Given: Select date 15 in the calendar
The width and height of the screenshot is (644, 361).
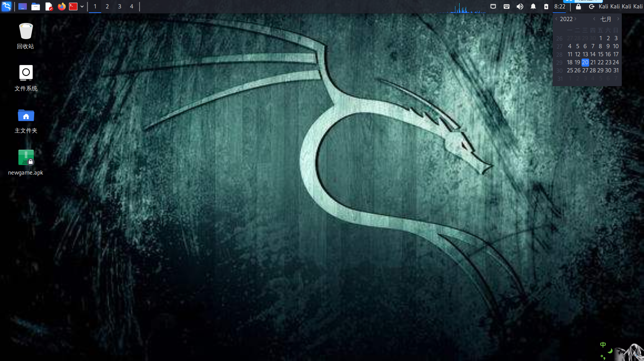Looking at the screenshot, I should 600,54.
